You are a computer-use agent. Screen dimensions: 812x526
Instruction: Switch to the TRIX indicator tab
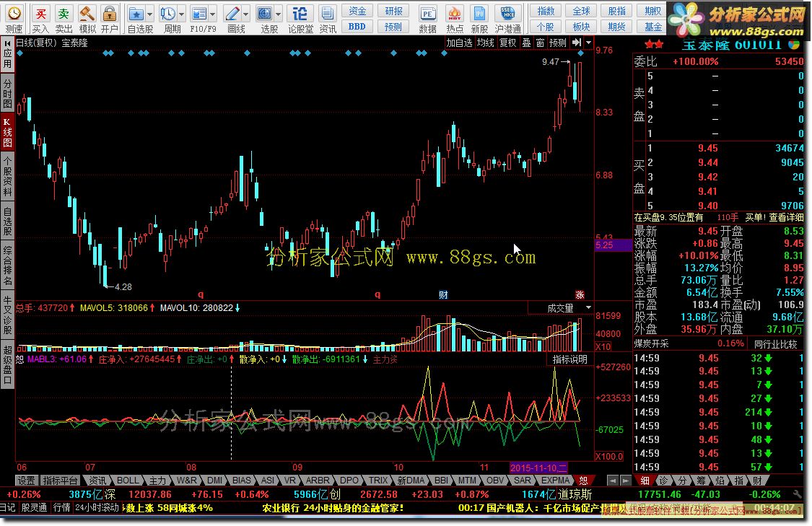378,481
